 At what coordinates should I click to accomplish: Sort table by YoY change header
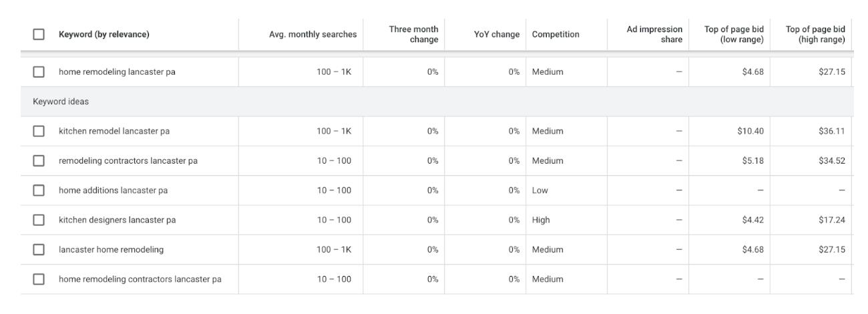[x=497, y=35]
